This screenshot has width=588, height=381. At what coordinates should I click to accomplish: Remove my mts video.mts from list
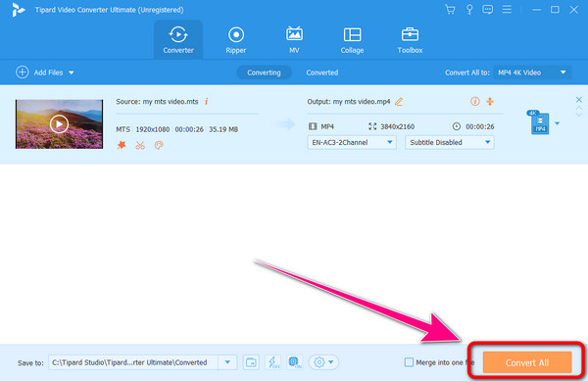(579, 99)
